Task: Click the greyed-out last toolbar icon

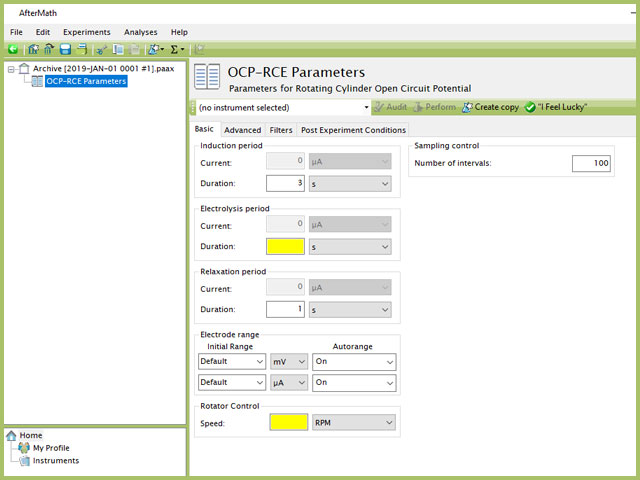Action: (x=199, y=49)
